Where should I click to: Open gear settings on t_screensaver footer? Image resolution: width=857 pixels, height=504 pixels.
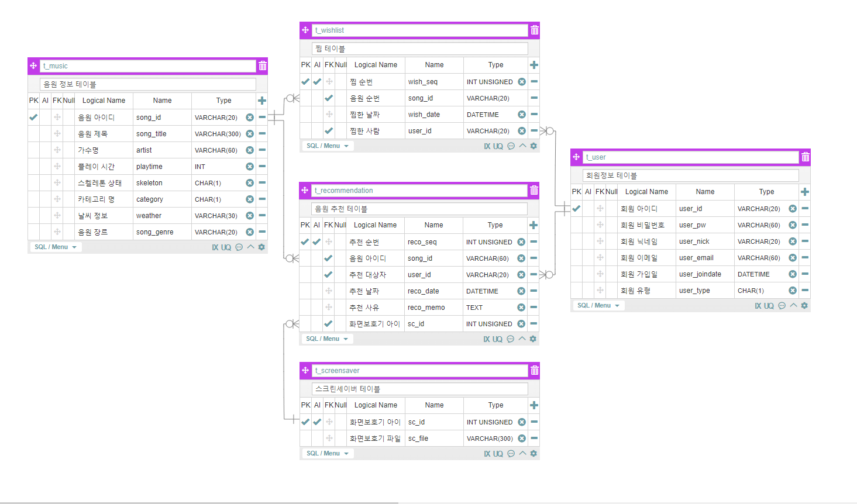tap(534, 454)
